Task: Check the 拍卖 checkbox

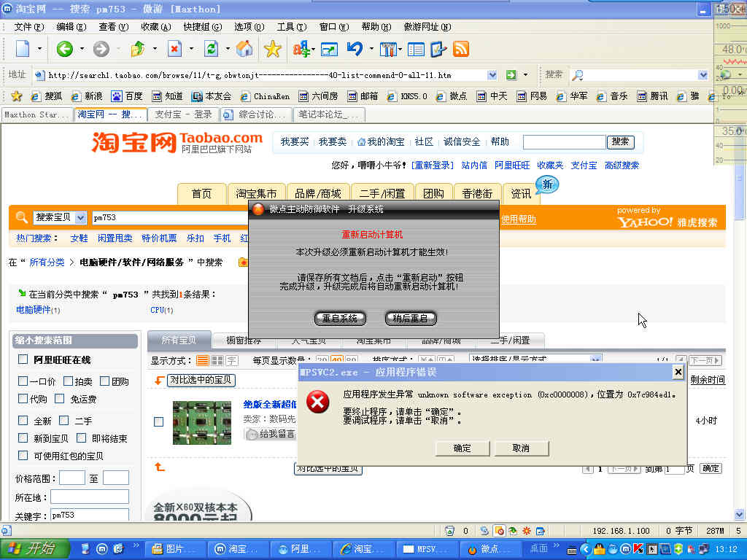Action: tap(68, 381)
